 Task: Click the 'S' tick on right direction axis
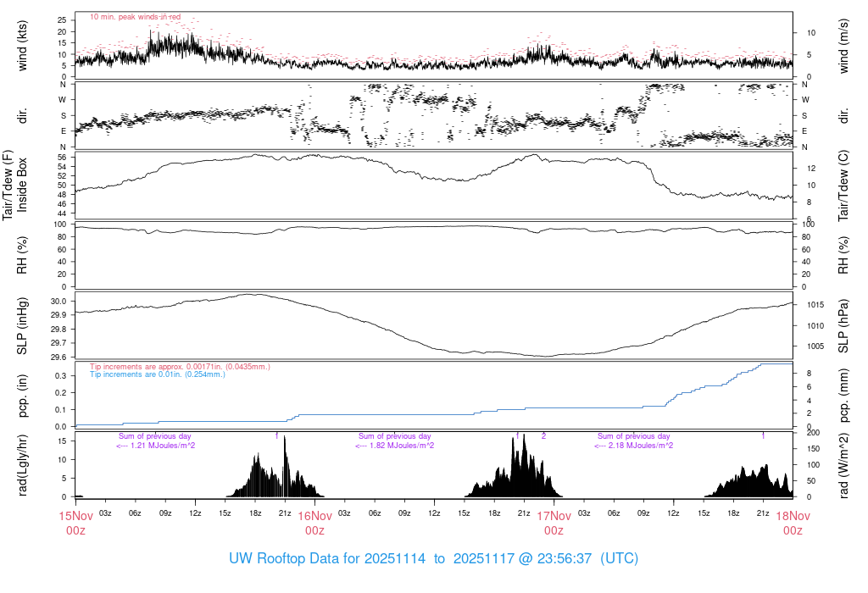click(x=804, y=115)
